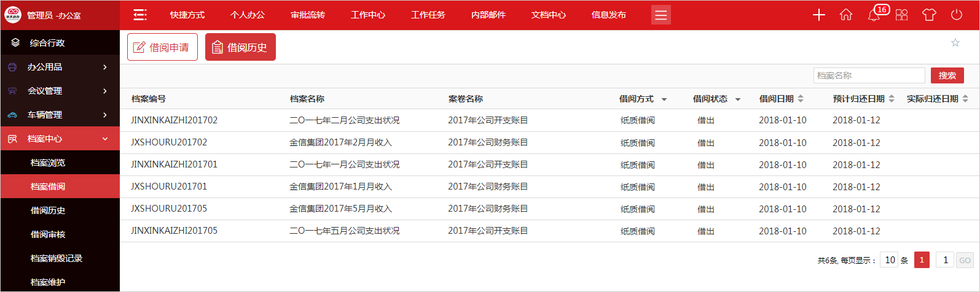Click the red 搜索 button

[947, 75]
